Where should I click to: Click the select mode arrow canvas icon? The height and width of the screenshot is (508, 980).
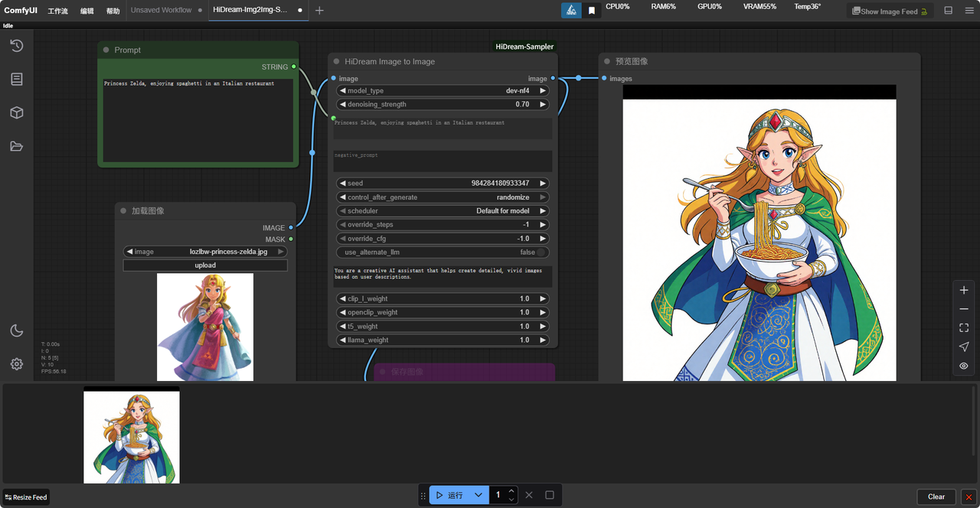pos(964,347)
